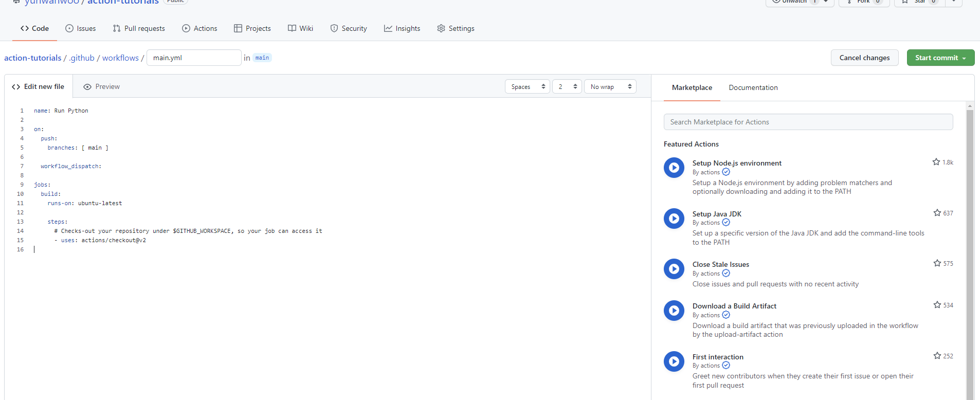
Task: Click the Issues circle icon
Action: click(69, 28)
